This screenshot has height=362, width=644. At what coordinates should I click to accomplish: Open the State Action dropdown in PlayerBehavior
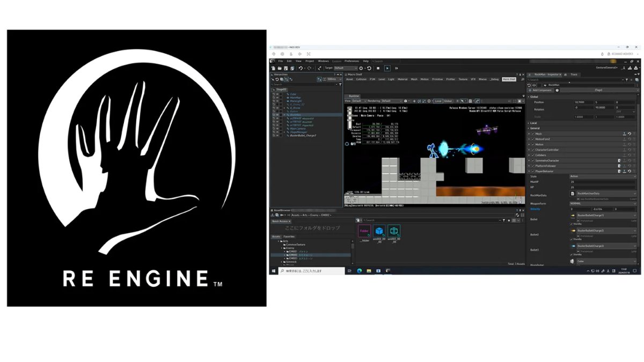click(604, 176)
